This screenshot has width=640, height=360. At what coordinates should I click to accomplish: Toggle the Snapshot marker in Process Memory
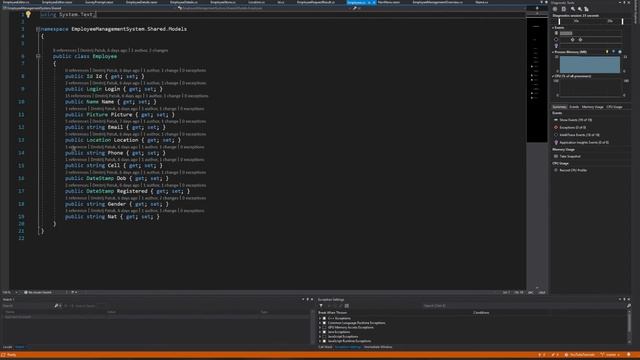(x=613, y=52)
